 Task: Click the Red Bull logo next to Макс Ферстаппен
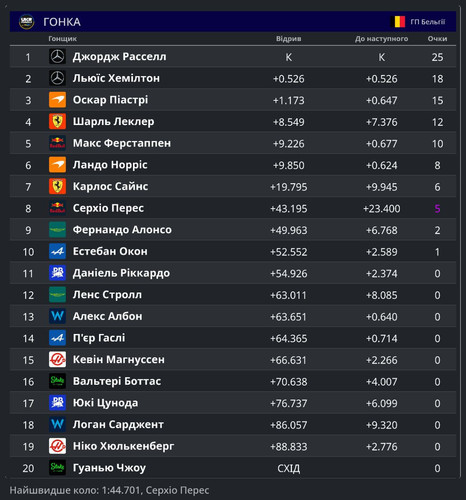click(57, 143)
